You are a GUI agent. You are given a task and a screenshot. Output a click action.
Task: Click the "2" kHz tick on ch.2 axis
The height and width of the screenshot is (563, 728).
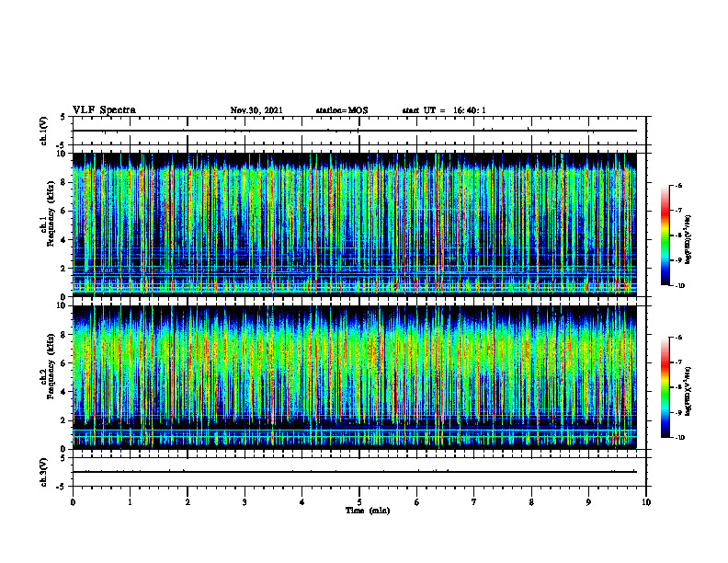click(63, 420)
